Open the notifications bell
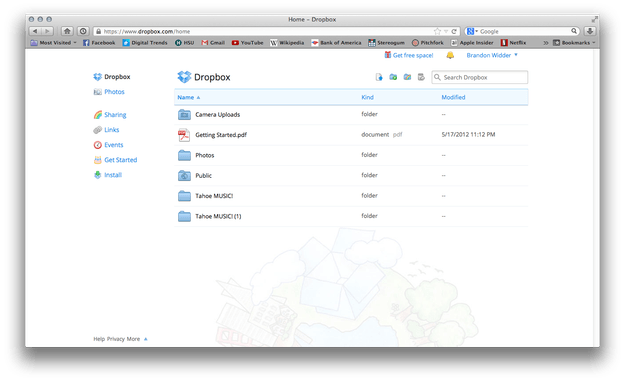The image size is (625, 382). click(x=450, y=55)
